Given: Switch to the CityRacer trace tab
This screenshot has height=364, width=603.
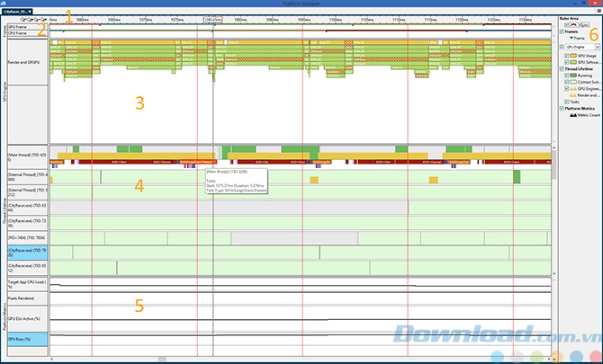Looking at the screenshot, I should point(18,12).
